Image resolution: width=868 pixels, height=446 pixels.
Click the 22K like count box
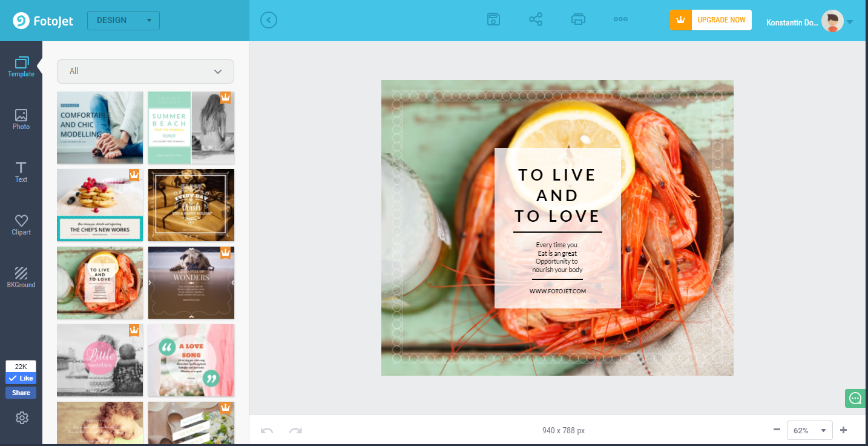pos(21,366)
